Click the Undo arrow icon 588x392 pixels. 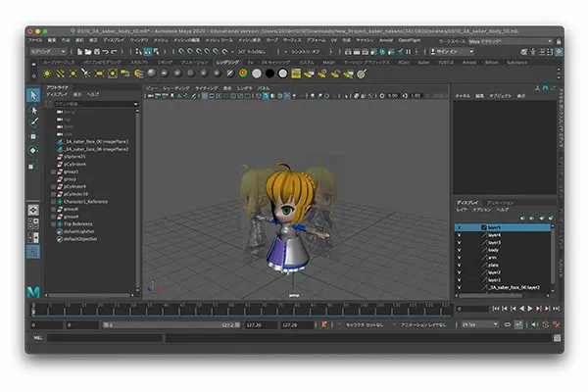pyautogui.click(x=106, y=51)
